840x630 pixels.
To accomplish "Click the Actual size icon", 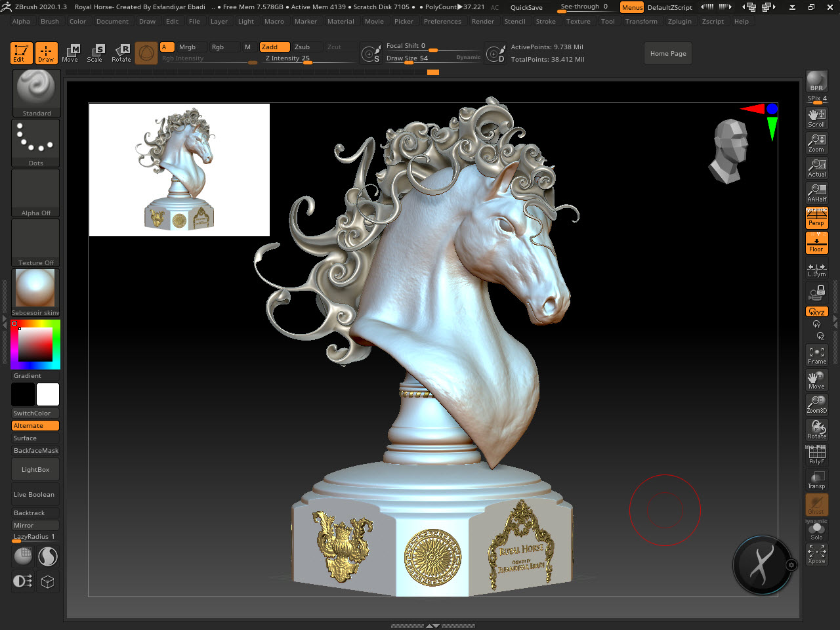I will (816, 168).
